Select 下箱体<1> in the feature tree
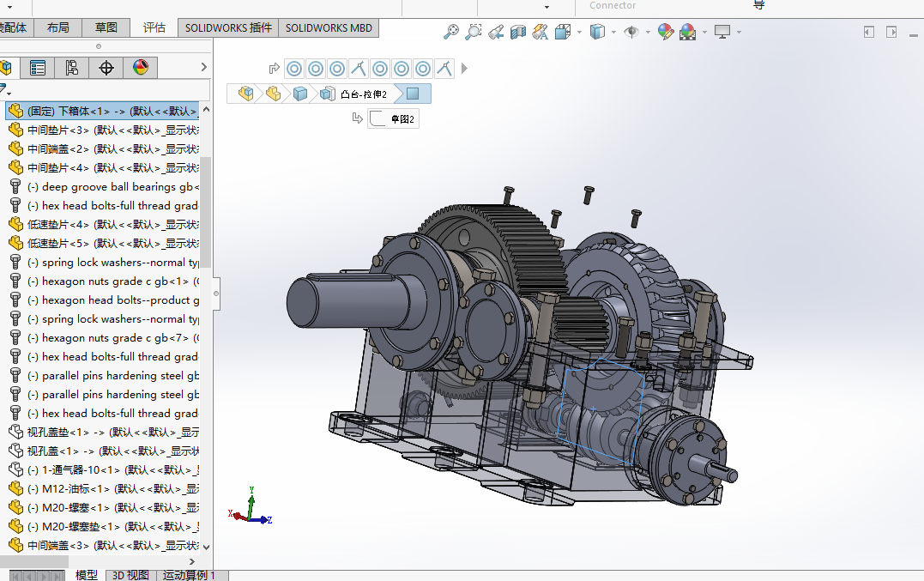This screenshot has height=581, width=924. click(x=103, y=111)
